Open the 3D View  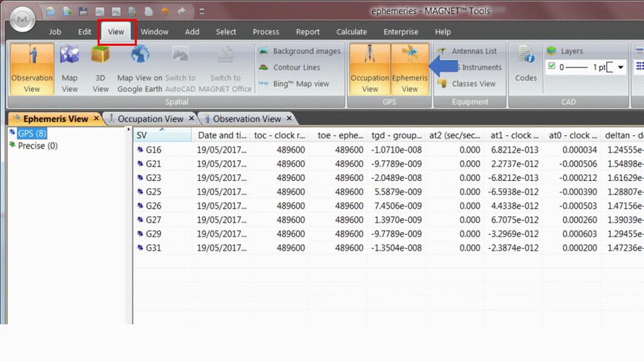click(x=100, y=69)
